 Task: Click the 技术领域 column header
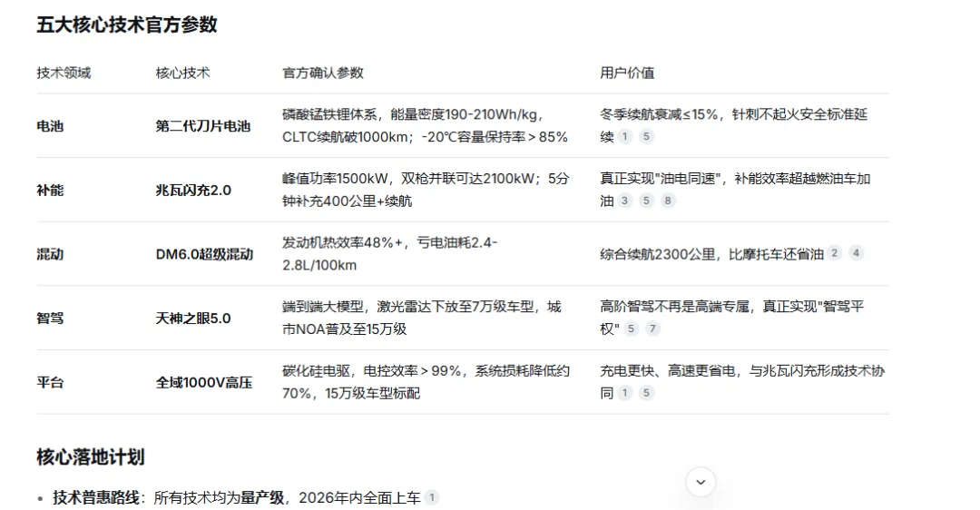coord(64,73)
